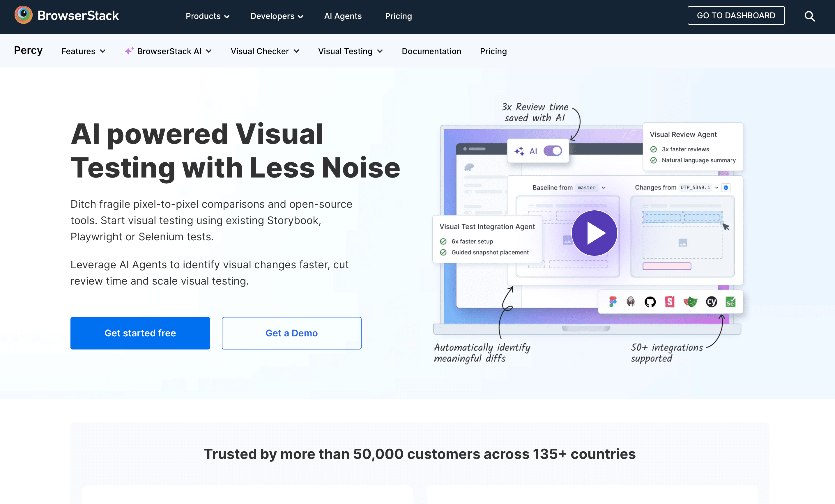Toggle the AI switch in the illustration
Viewport: 835px width, 504px height.
553,151
